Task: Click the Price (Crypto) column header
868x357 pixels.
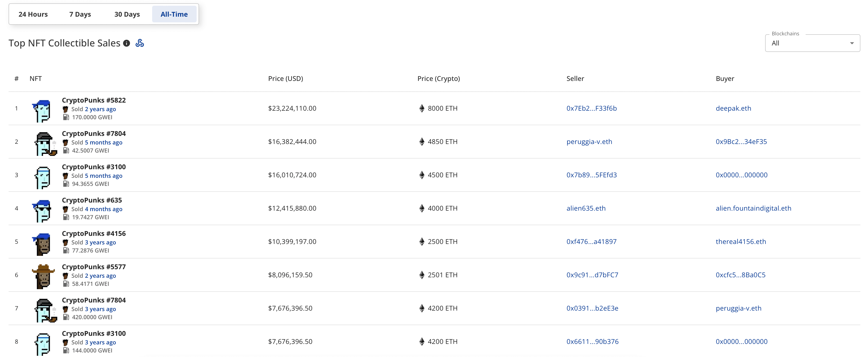Action: tap(438, 79)
